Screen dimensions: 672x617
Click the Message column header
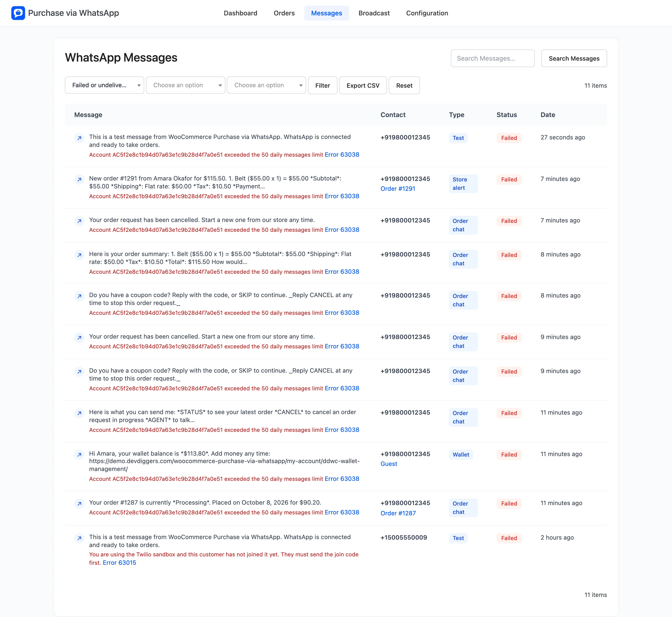(88, 115)
